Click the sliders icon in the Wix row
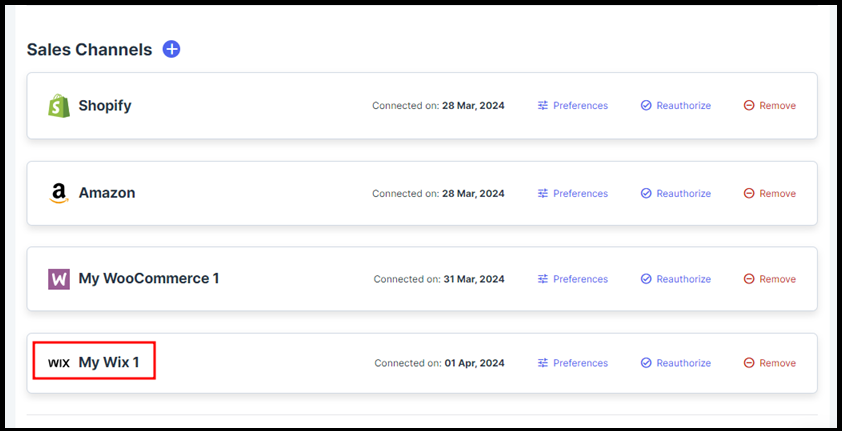The image size is (842, 431). click(x=543, y=364)
